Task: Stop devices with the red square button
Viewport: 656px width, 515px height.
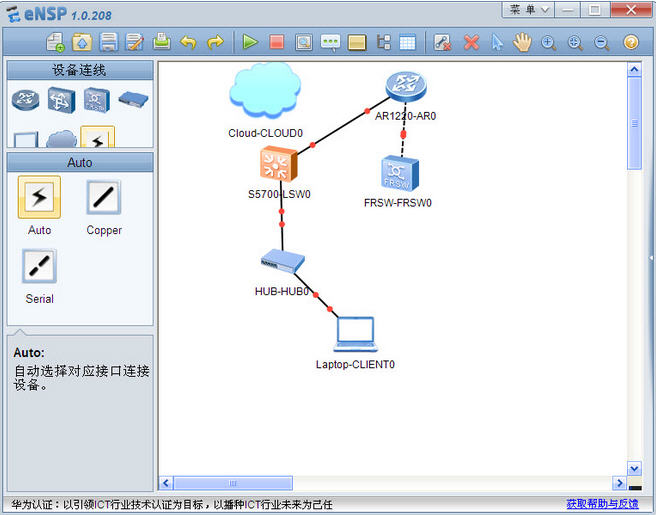Action: point(277,42)
